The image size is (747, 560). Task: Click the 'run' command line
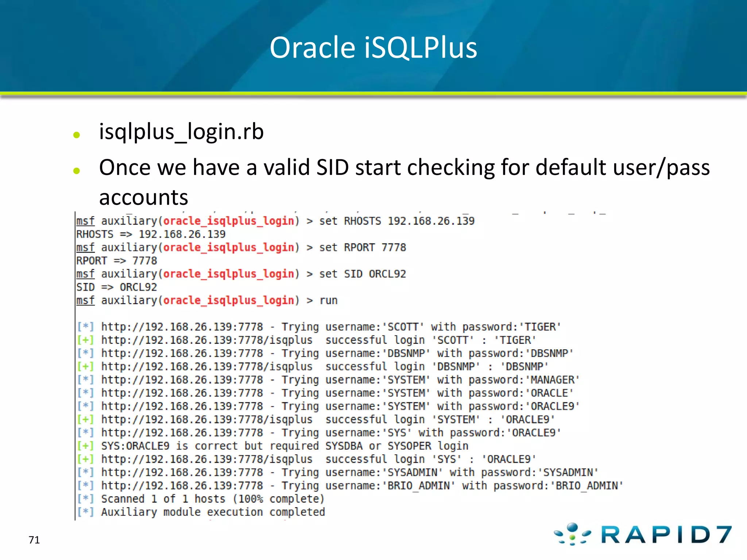coord(207,300)
